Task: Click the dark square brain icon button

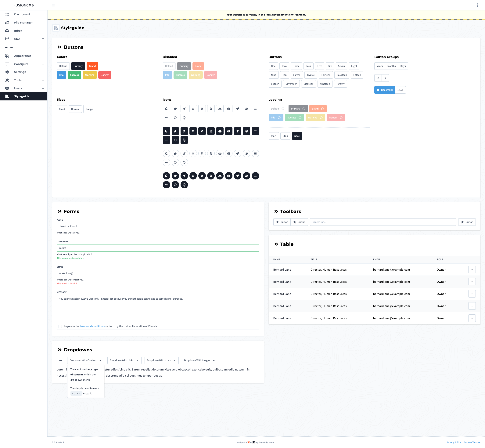Action: tap(228, 131)
